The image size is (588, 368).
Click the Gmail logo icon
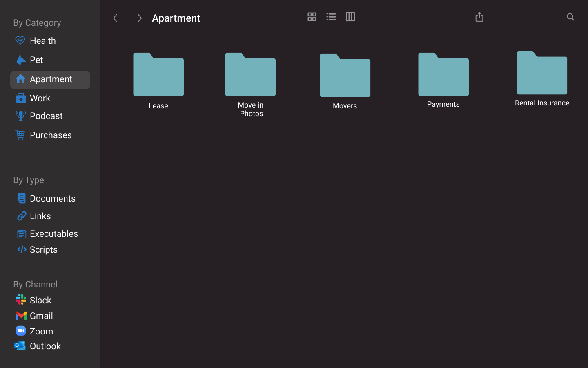point(21,316)
